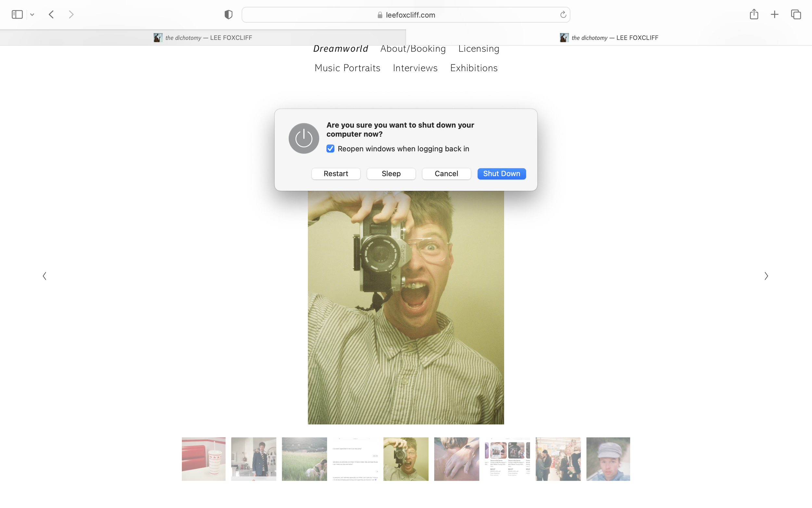Image resolution: width=812 pixels, height=508 pixels.
Task: Add a new tab with the plus icon
Action: point(774,14)
